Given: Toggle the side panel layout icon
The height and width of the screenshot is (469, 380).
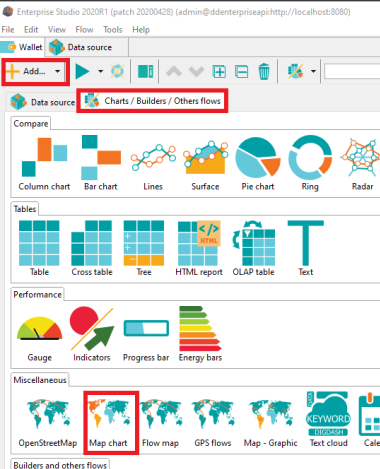Looking at the screenshot, I should (145, 71).
